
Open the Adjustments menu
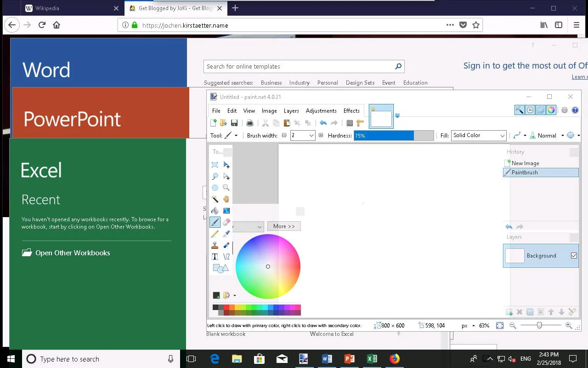pos(321,110)
